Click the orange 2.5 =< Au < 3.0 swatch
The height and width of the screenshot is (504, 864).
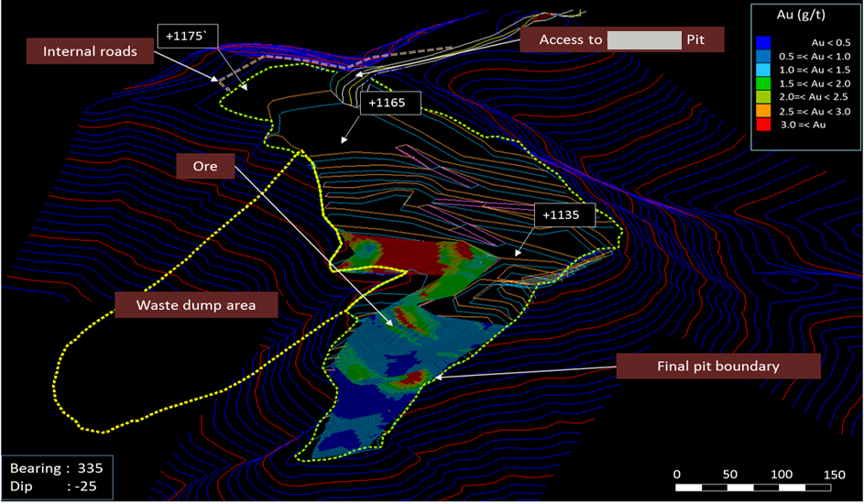point(763,111)
